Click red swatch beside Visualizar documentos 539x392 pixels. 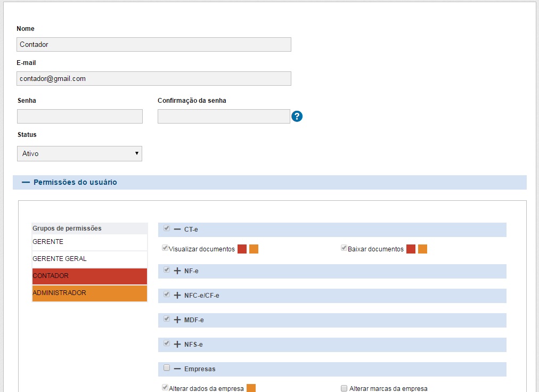pyautogui.click(x=242, y=249)
